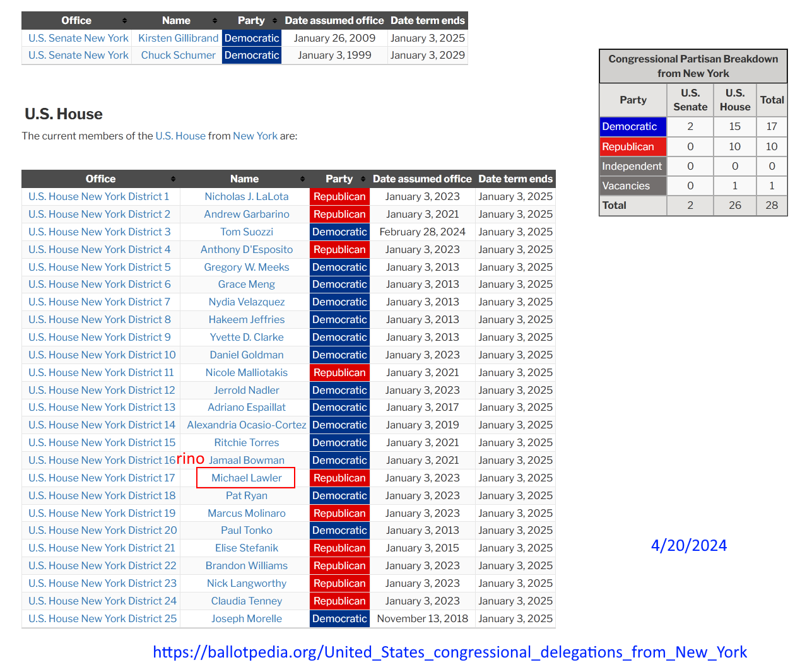
Task: Open Hakeem Jeffries's page
Action: coord(247,320)
